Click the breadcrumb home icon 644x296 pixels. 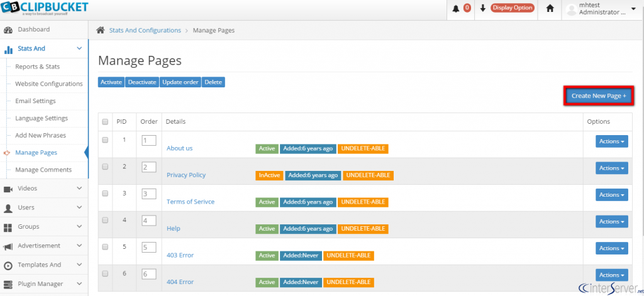[x=100, y=30]
